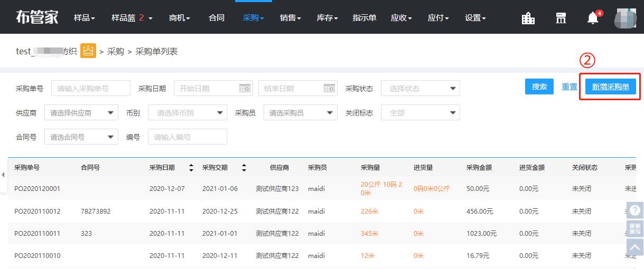644x269 pixels.
Task: Click the store icon in header
Action: coord(561,18)
